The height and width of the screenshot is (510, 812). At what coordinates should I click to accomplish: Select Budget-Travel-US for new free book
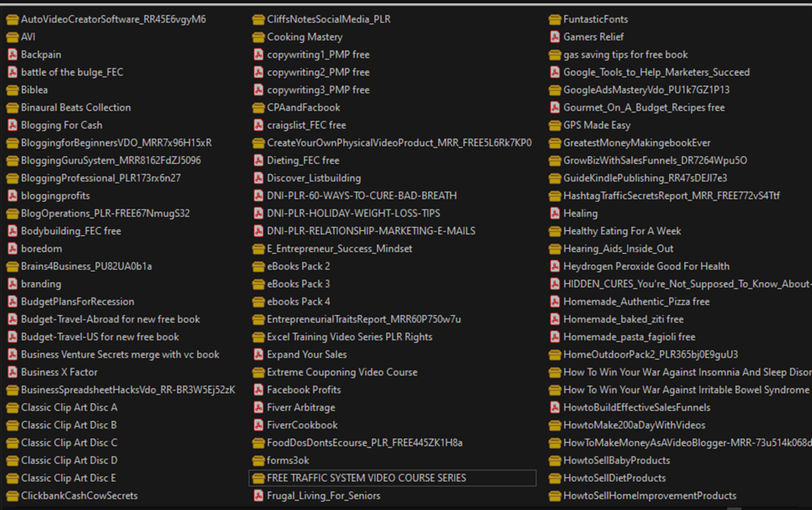[100, 337]
